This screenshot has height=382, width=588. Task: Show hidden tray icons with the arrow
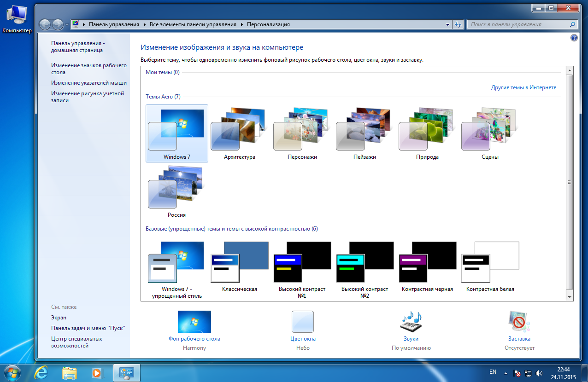506,372
